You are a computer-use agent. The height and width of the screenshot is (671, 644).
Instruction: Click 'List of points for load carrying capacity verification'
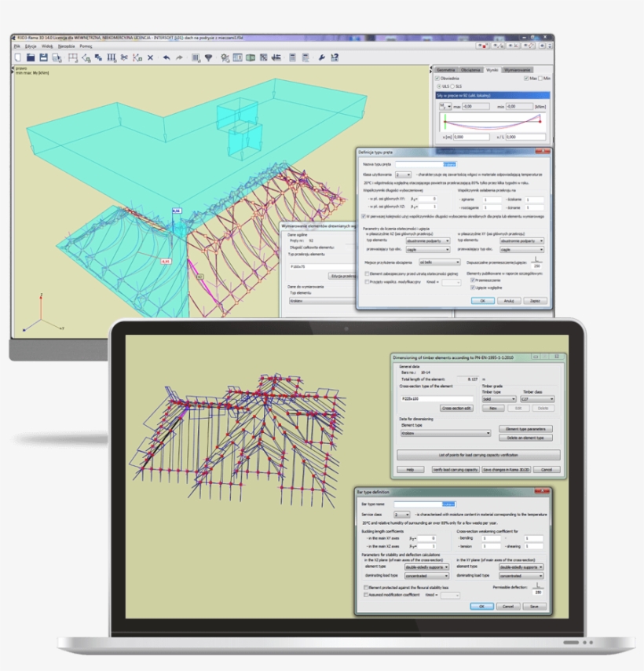478,455
